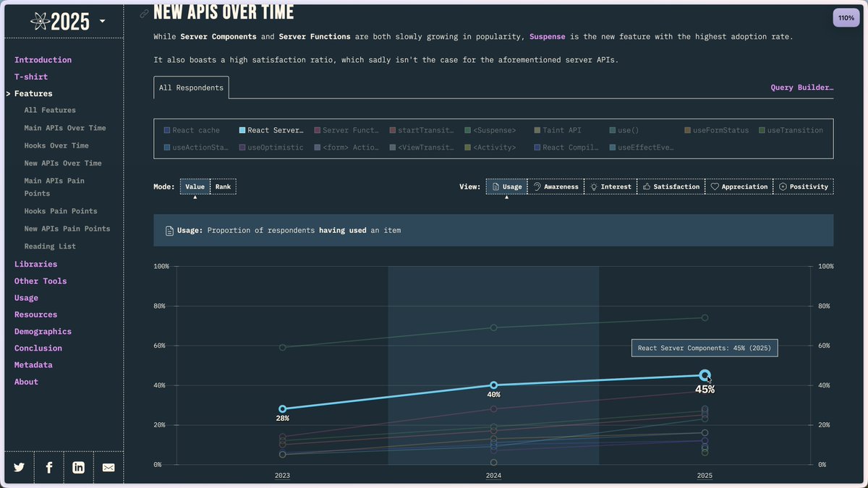Viewport: 868px width, 488px height.
Task: Open the Query Builder link
Action: click(x=802, y=87)
